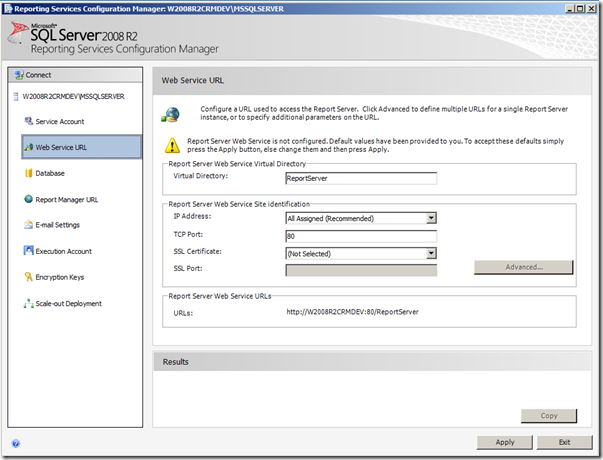Click the Copy button in Results
This screenshot has width=603, height=460.
tap(549, 416)
